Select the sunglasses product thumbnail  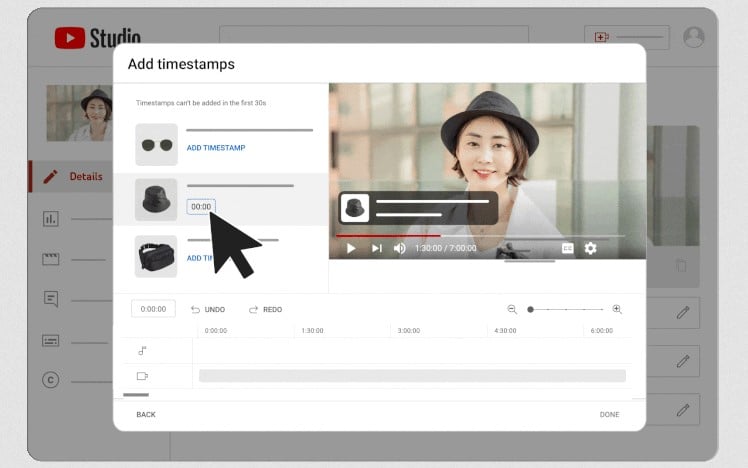[156, 145]
